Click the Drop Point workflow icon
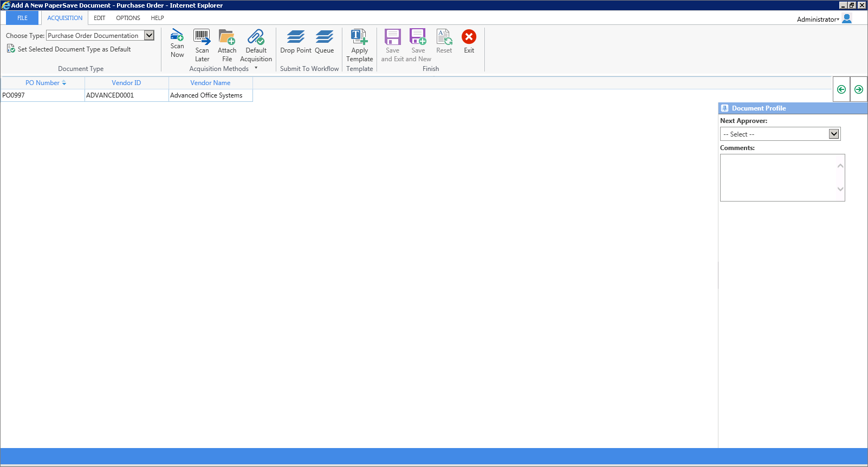This screenshot has width=868, height=467. click(296, 37)
